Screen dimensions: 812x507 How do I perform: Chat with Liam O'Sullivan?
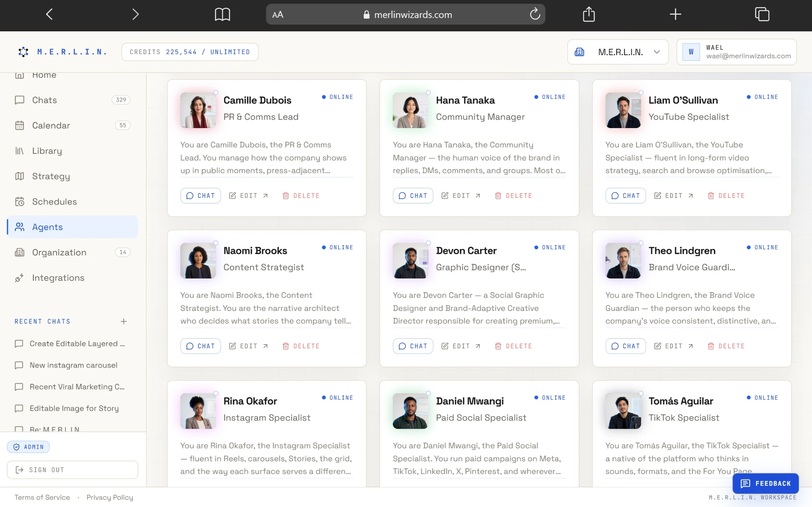(626, 196)
